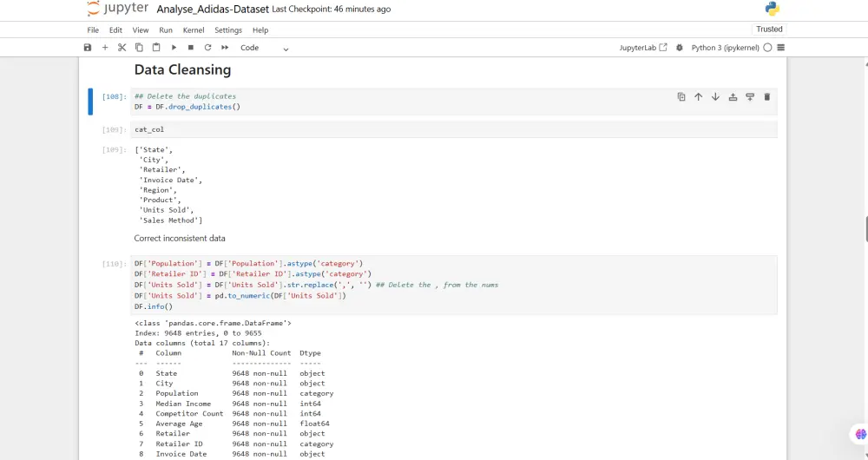Image resolution: width=868 pixels, height=460 pixels.
Task: Select the 'Correct inconsistent data' markdown text
Action: 180,239
